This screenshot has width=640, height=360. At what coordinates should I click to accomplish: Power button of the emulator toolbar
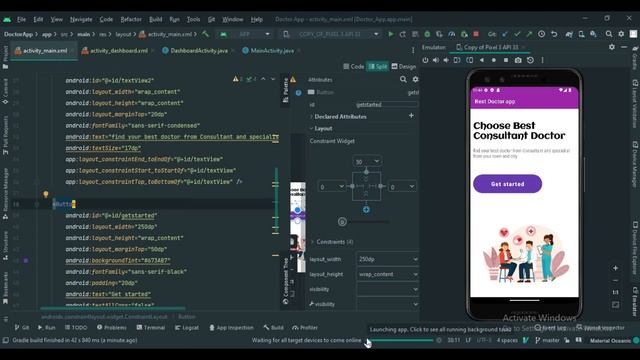pos(425,60)
